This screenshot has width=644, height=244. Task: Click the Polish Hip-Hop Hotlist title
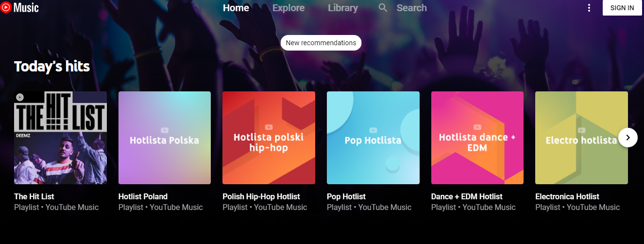[x=261, y=196]
